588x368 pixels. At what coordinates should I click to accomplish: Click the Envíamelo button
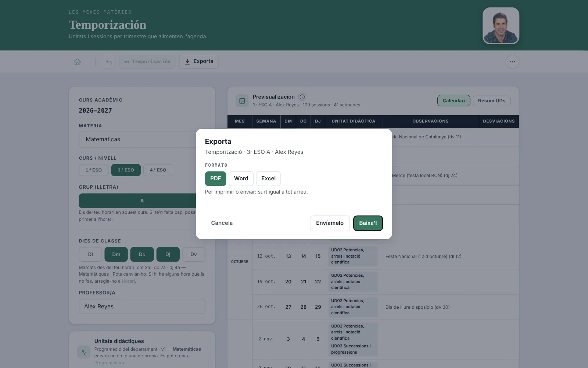[x=330, y=223]
